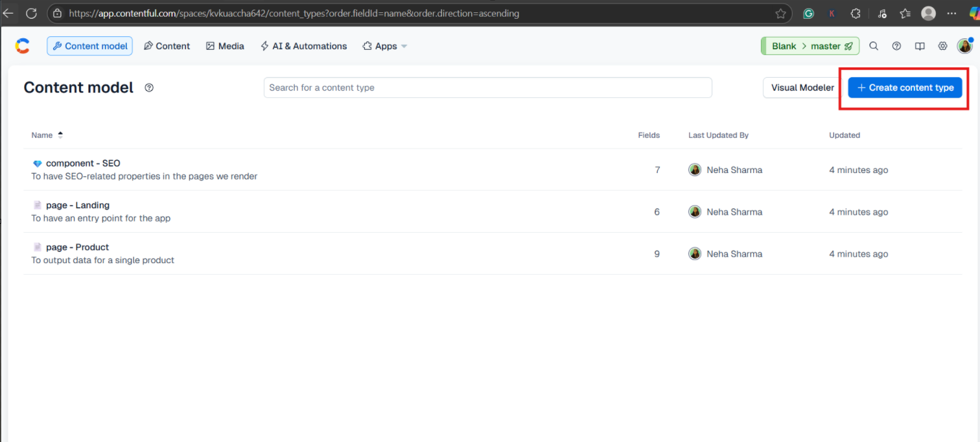Open the user profile avatar menu
Screen dimensions: 980x442
(x=964, y=46)
